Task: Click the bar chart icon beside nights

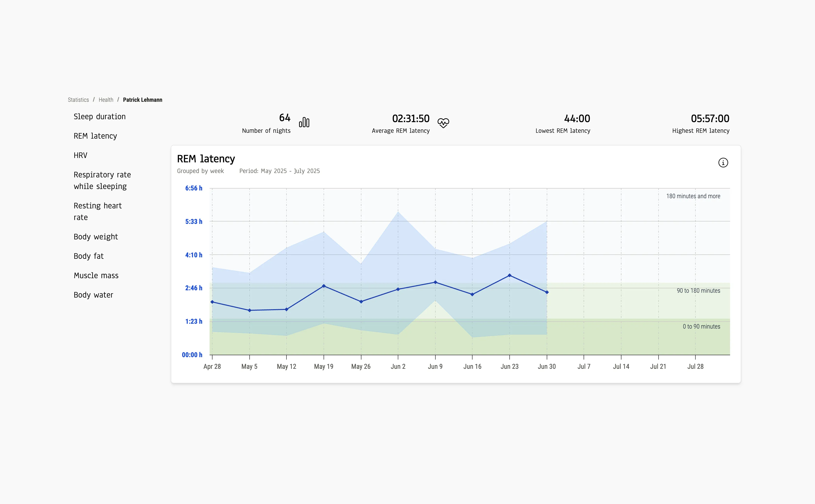Action: tap(304, 122)
